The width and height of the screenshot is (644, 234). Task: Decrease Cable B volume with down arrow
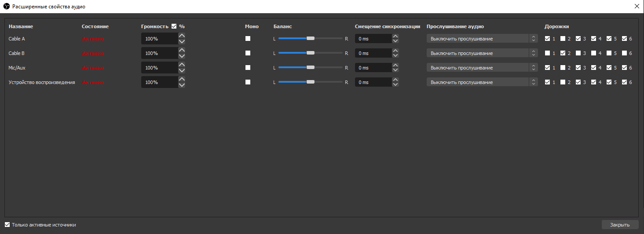coord(182,56)
